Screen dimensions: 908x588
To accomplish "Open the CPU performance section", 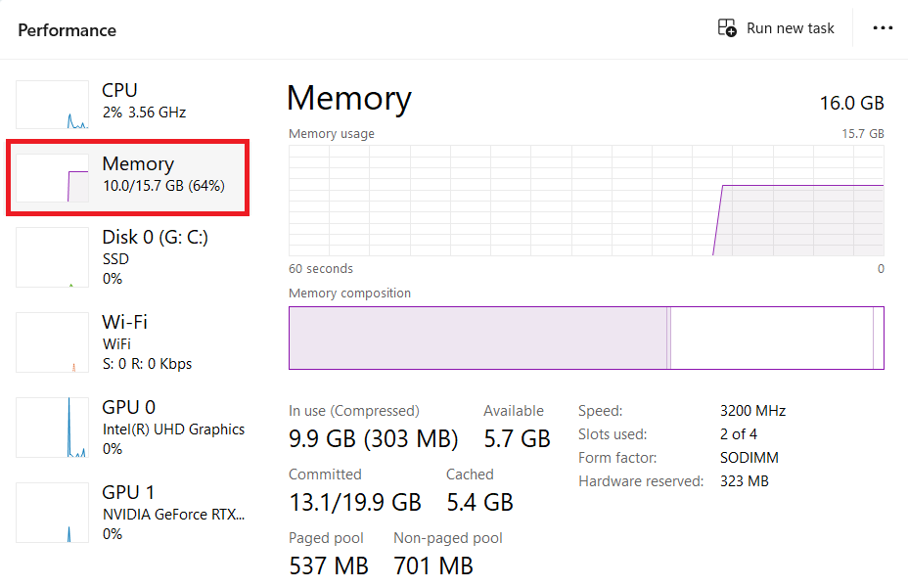I will [144, 101].
